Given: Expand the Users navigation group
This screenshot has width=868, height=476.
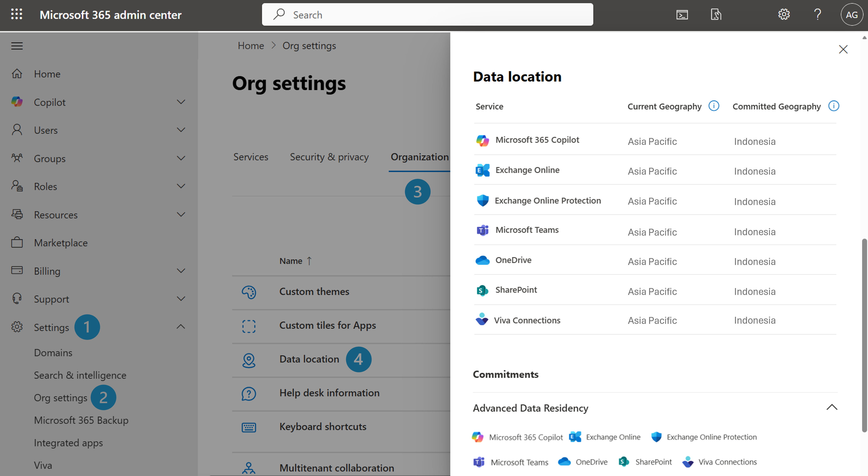Looking at the screenshot, I should coord(181,130).
